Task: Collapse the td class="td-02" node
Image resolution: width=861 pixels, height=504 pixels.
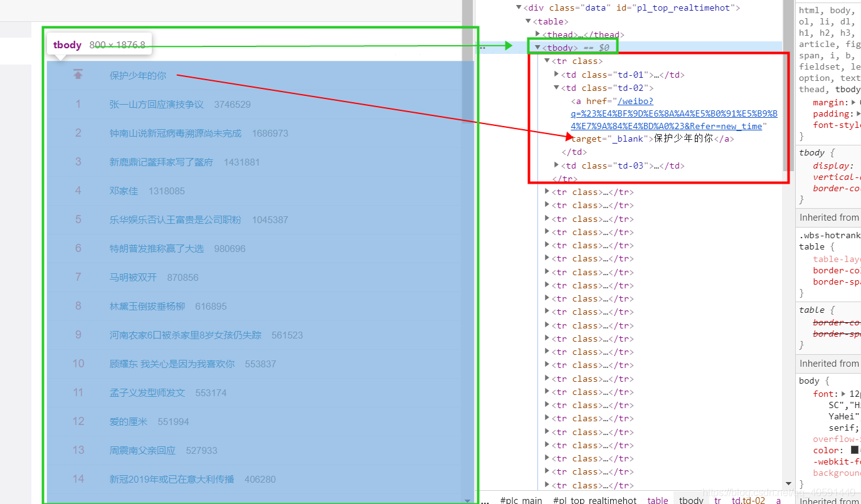Action: coord(556,88)
